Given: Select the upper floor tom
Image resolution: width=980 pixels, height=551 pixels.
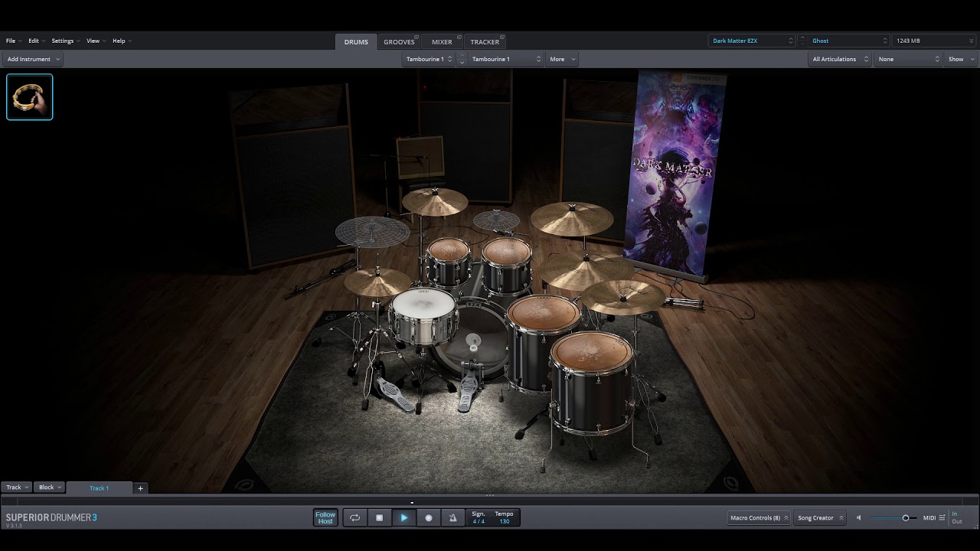Looking at the screenshot, I should click(x=543, y=337).
